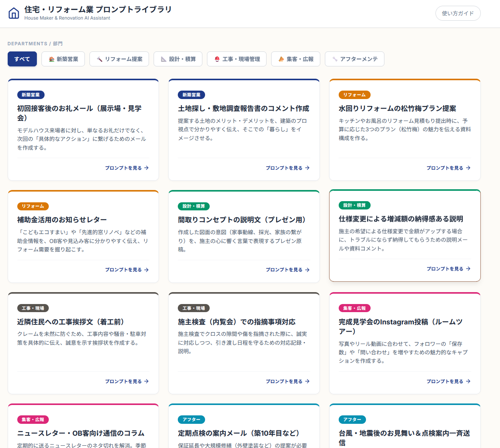View prompt for 土地探し・敷地調査報告書 card

[287, 168]
